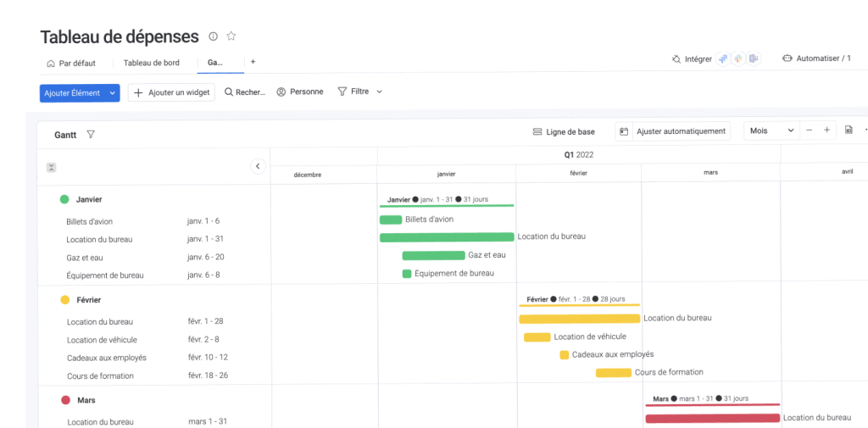Switch to the Tableau de bord tab
This screenshot has width=868, height=428.
click(x=151, y=63)
